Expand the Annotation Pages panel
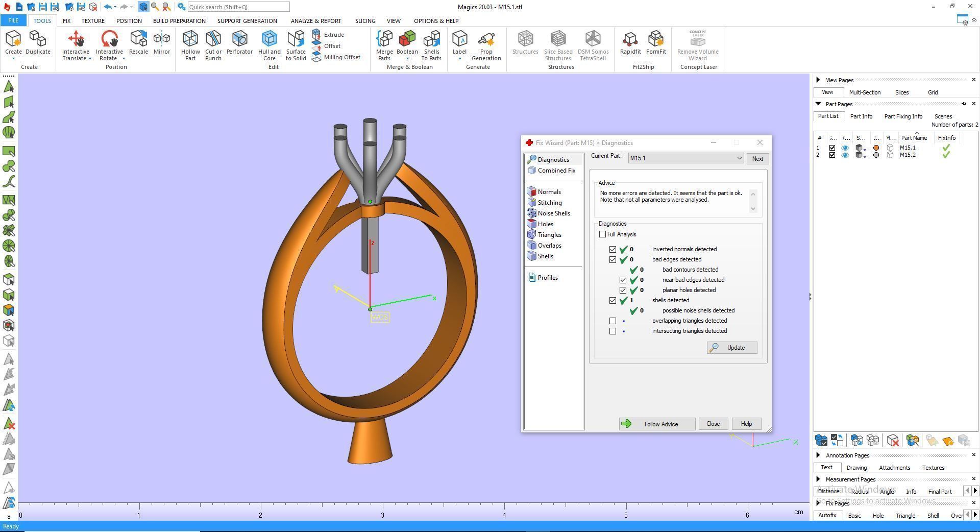The height and width of the screenshot is (532, 980). pyautogui.click(x=818, y=455)
